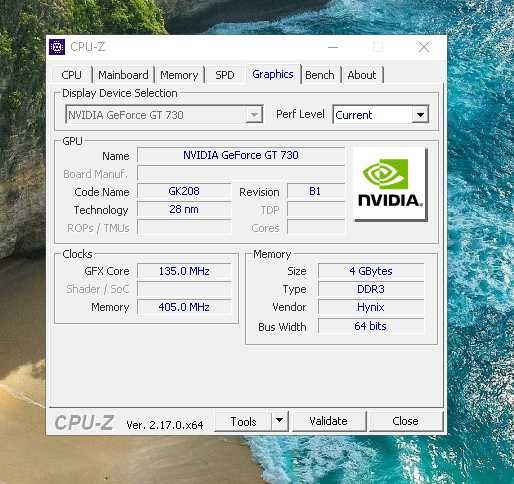
Task: Click the Hynix vendor value
Action: 371,307
